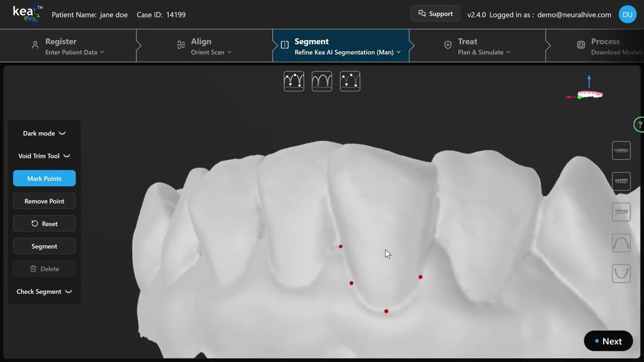Toggle Remove Point mode

[44, 201]
